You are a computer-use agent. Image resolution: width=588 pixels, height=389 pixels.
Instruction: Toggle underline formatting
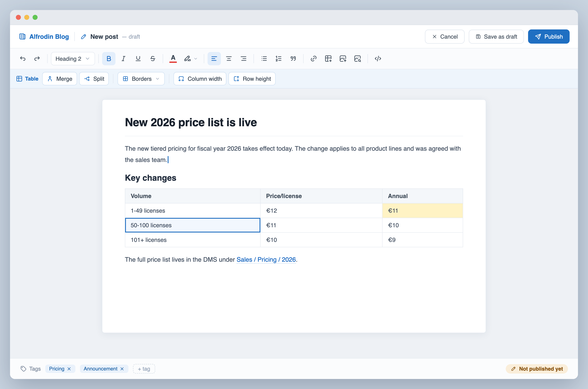(138, 59)
